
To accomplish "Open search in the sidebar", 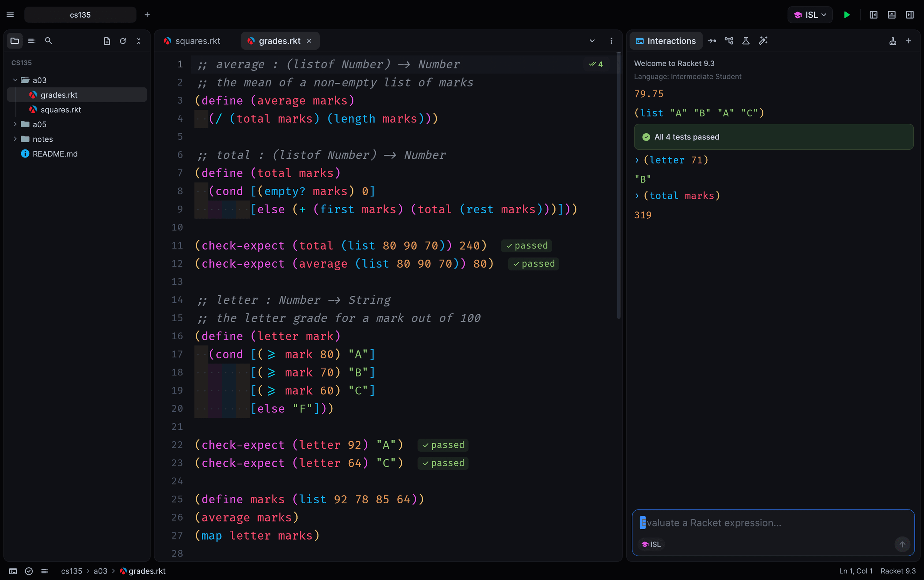I will (x=49, y=41).
